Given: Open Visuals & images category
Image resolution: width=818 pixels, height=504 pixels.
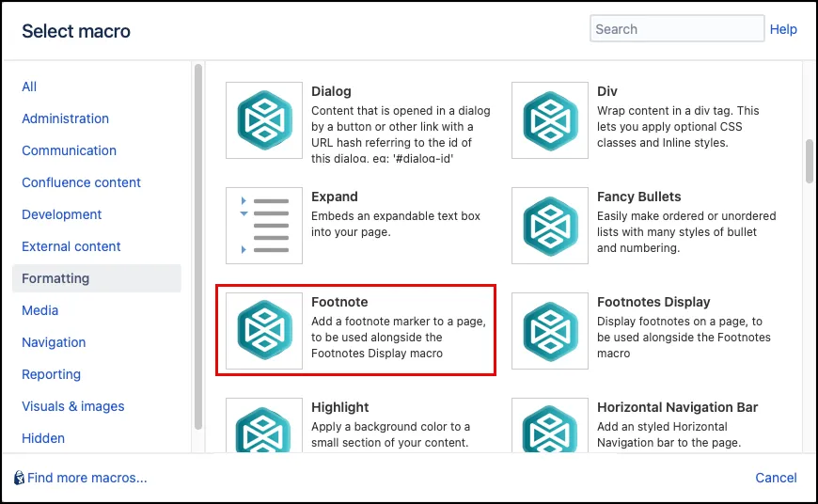Looking at the screenshot, I should click(73, 406).
